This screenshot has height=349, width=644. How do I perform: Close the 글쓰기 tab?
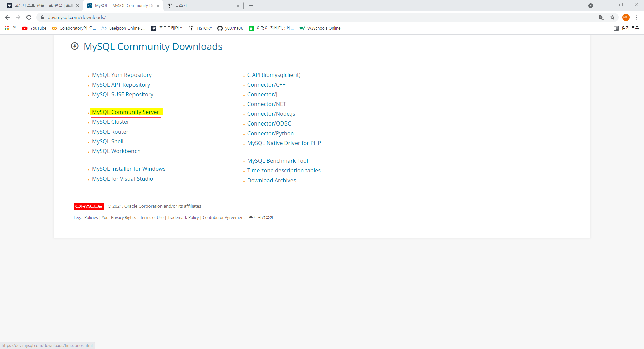point(238,6)
